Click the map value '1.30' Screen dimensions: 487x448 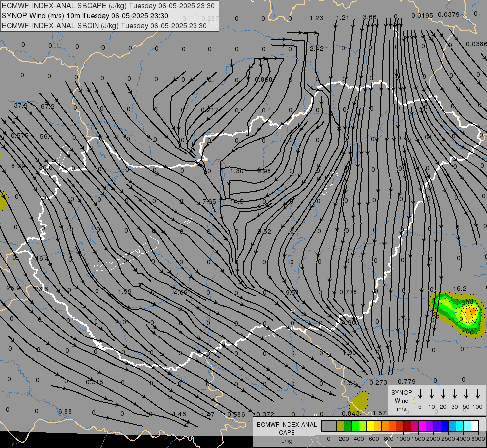(237, 171)
